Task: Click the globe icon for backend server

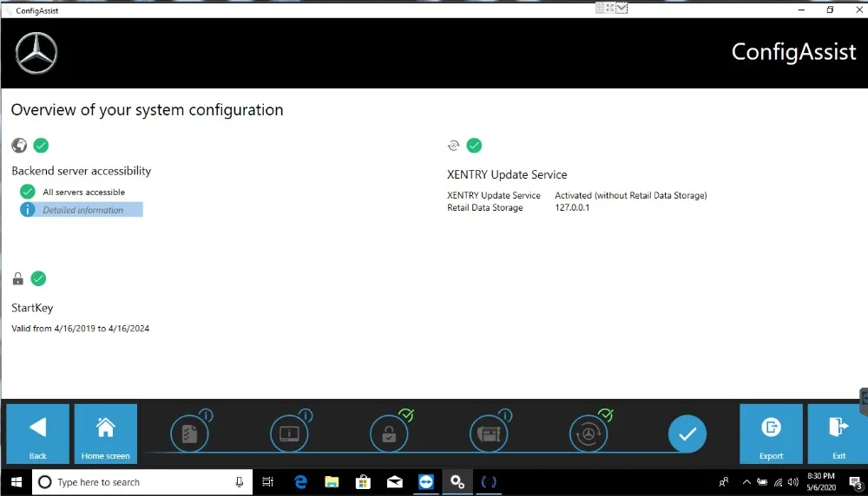Action: click(x=19, y=146)
